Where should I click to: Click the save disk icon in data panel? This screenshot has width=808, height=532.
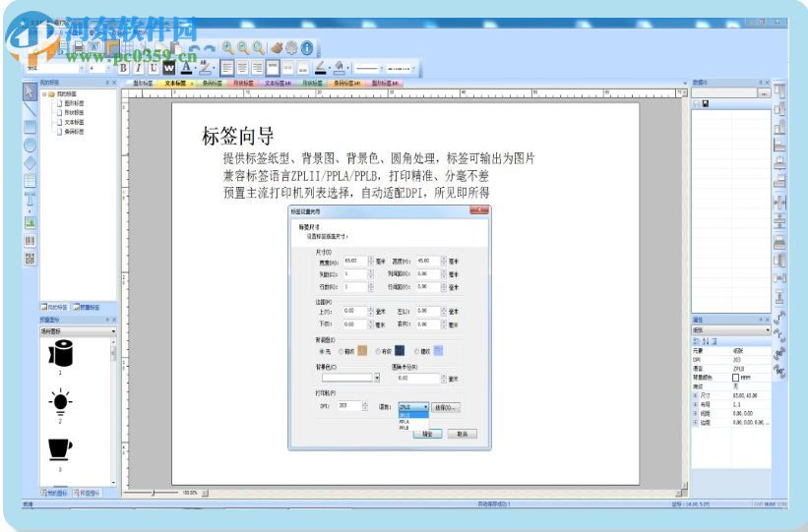706,103
